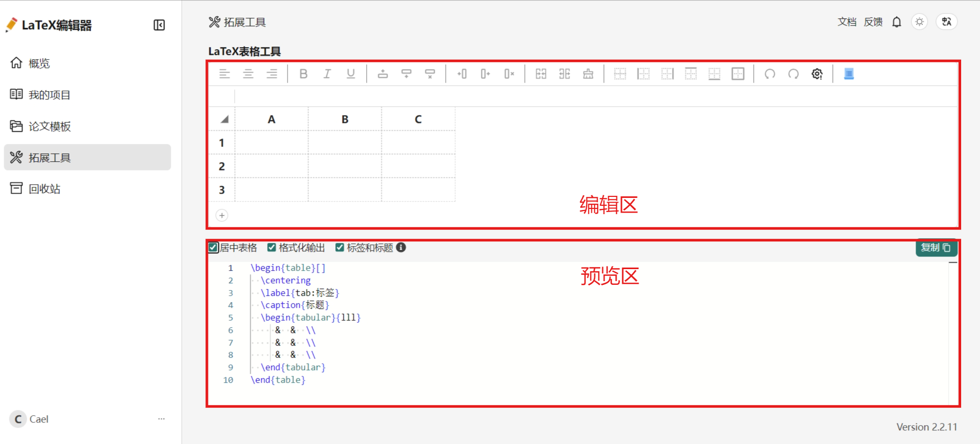Select column C header

click(x=418, y=119)
